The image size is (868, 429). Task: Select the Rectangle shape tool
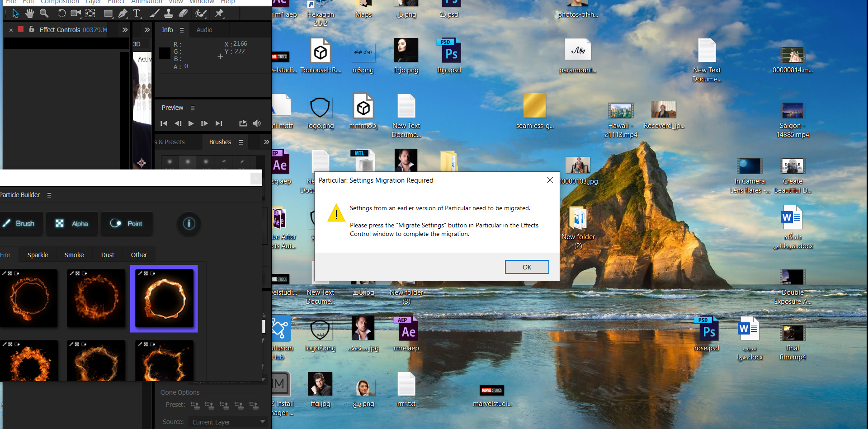click(x=108, y=14)
